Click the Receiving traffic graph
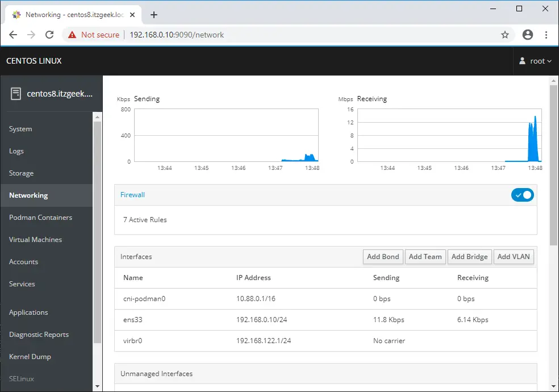Image resolution: width=559 pixels, height=392 pixels. (449, 135)
